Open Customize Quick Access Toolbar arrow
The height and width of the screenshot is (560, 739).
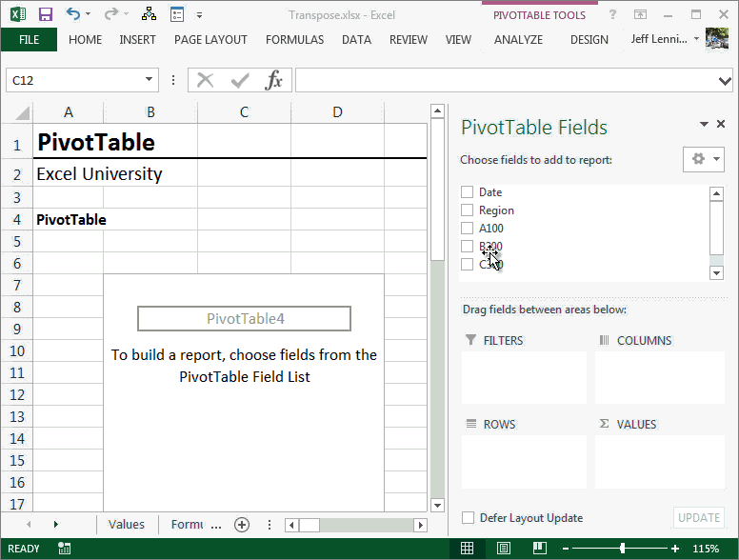[x=199, y=15]
